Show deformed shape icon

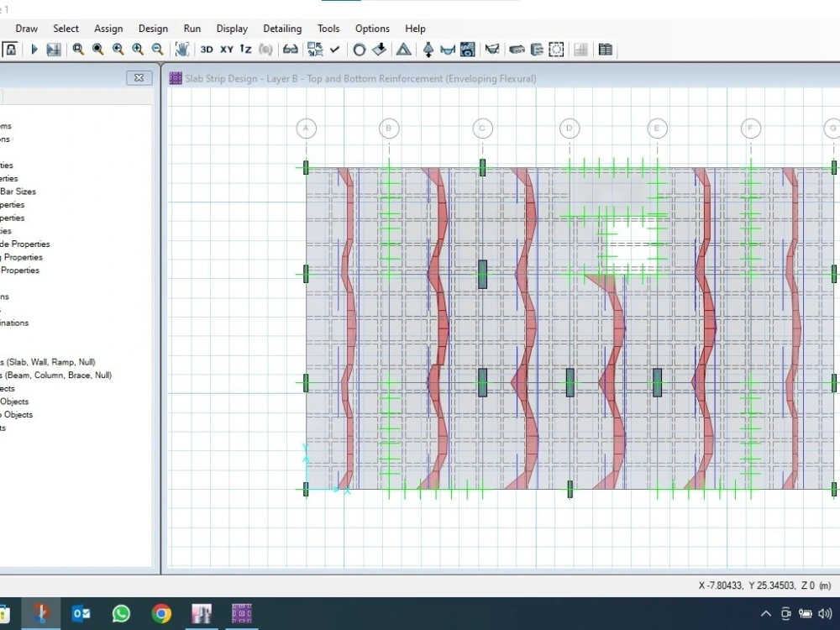tap(448, 50)
